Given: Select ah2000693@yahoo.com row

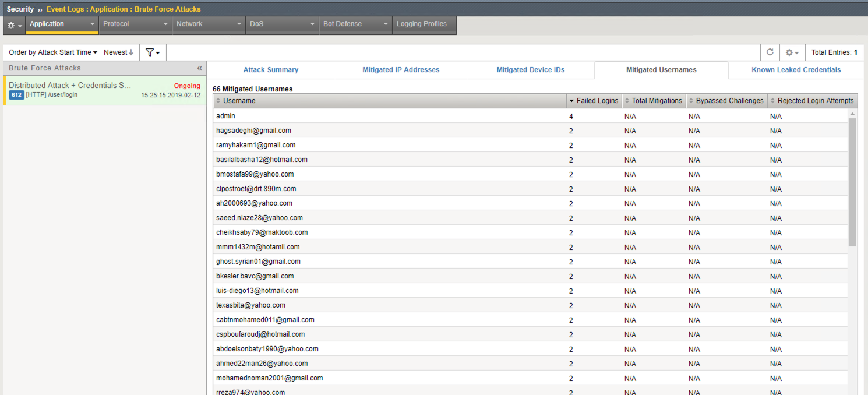Looking at the screenshot, I should (x=530, y=203).
